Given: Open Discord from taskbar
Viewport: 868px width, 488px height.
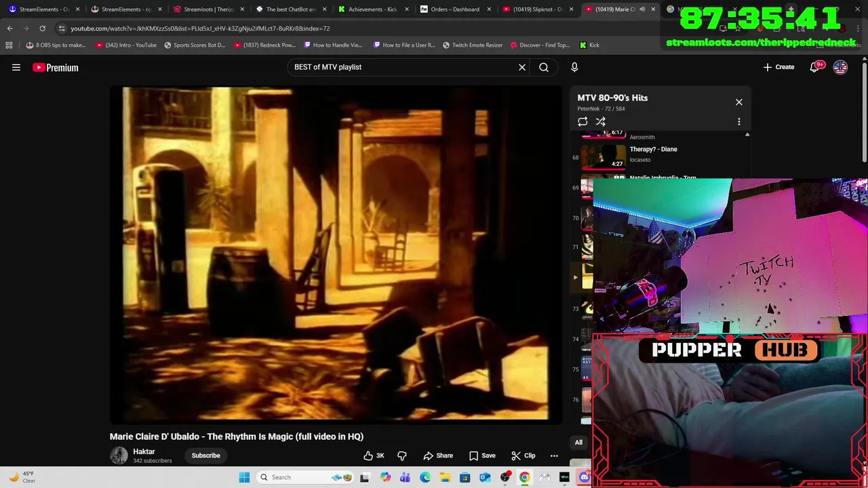Looking at the screenshot, I should pos(584,477).
